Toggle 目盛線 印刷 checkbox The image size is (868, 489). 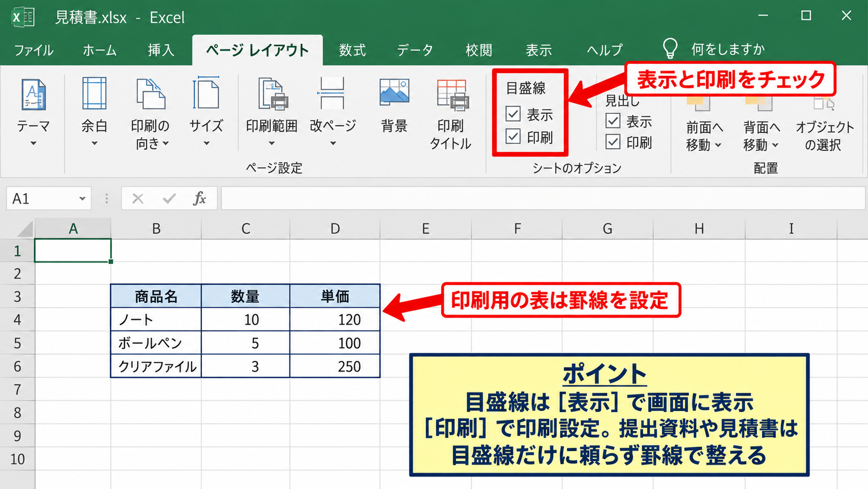[x=513, y=137]
